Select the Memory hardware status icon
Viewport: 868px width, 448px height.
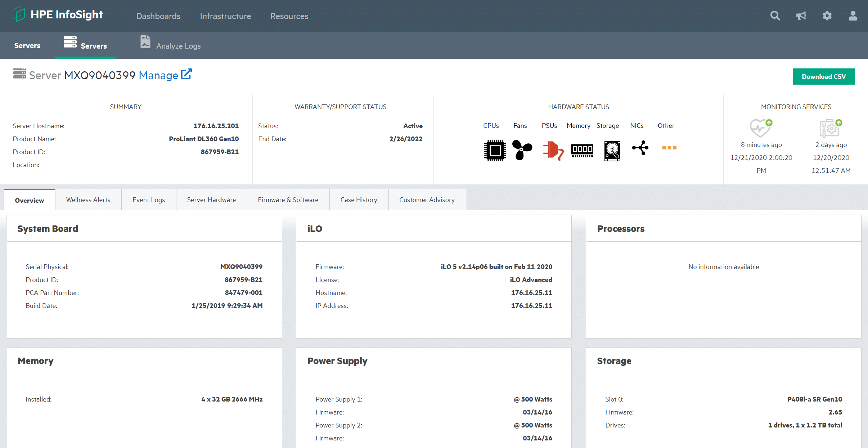pos(582,150)
